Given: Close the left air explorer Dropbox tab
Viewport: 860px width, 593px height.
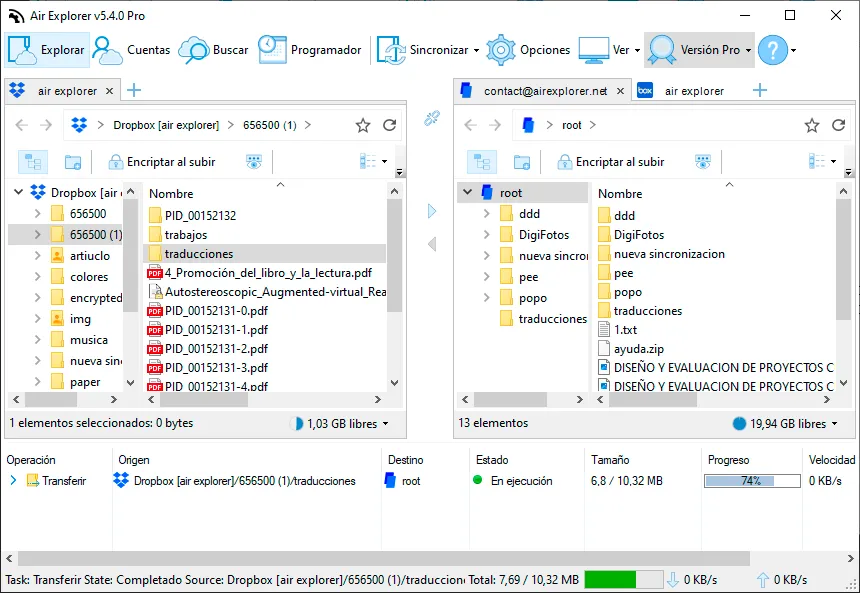Looking at the screenshot, I should click(x=110, y=91).
